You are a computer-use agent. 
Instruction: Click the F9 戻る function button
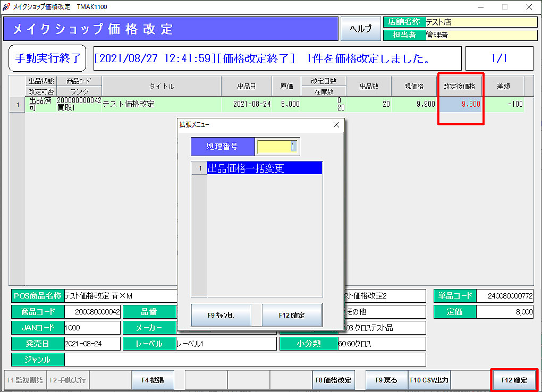click(x=386, y=380)
